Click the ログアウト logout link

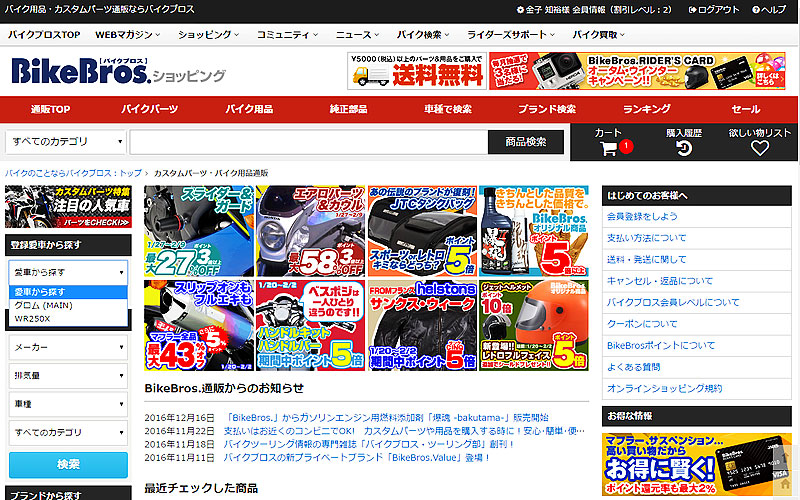[x=714, y=9]
